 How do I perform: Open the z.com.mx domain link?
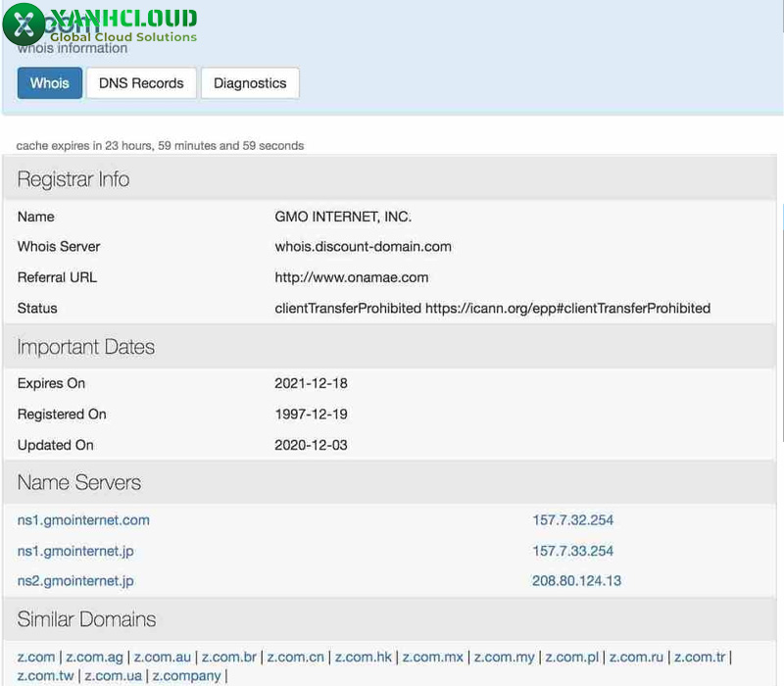coord(433,657)
